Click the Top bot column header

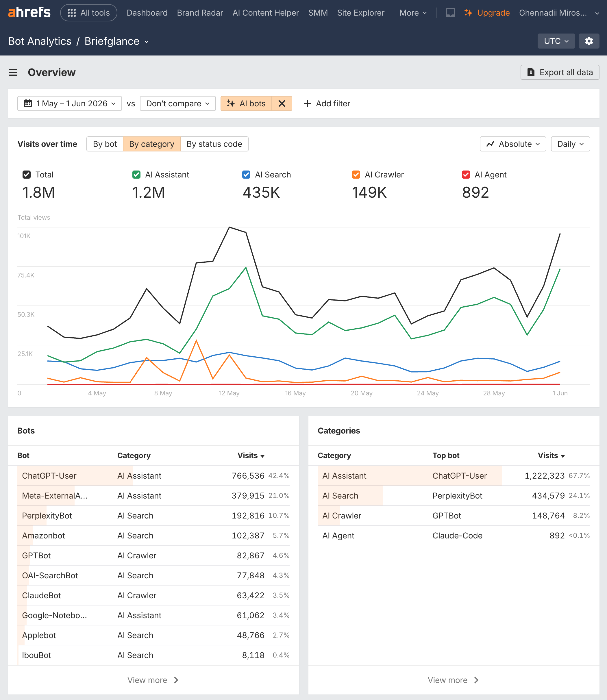tap(446, 455)
